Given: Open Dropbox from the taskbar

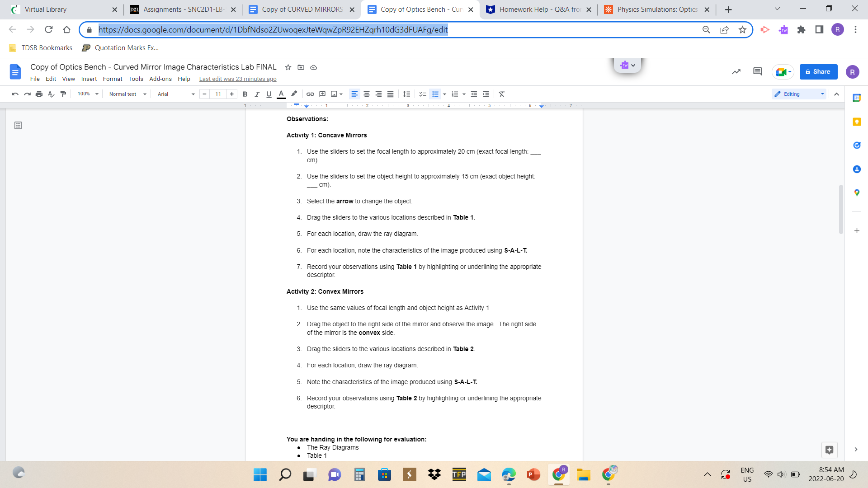Looking at the screenshot, I should (434, 474).
